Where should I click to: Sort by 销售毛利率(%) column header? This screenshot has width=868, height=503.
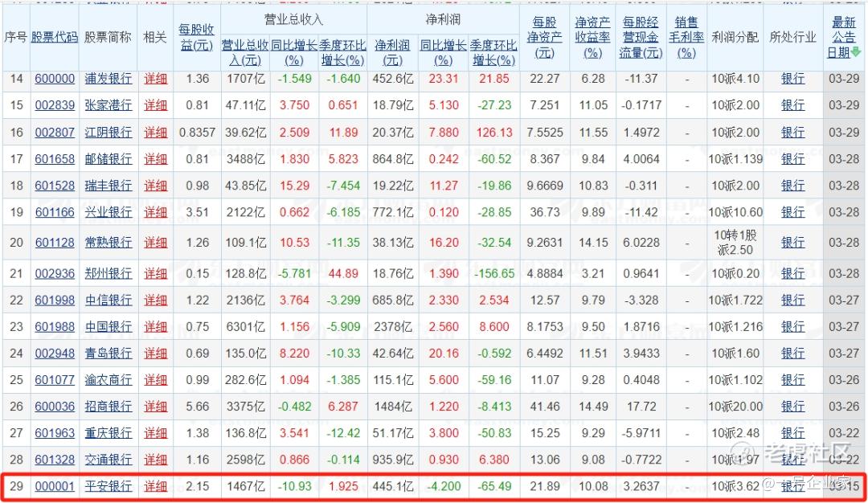[x=686, y=37]
